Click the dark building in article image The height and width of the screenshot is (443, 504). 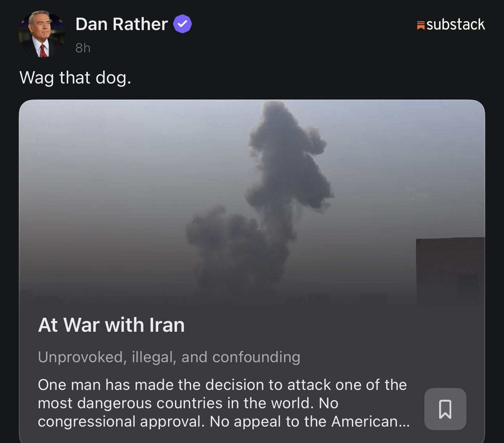coord(450,271)
